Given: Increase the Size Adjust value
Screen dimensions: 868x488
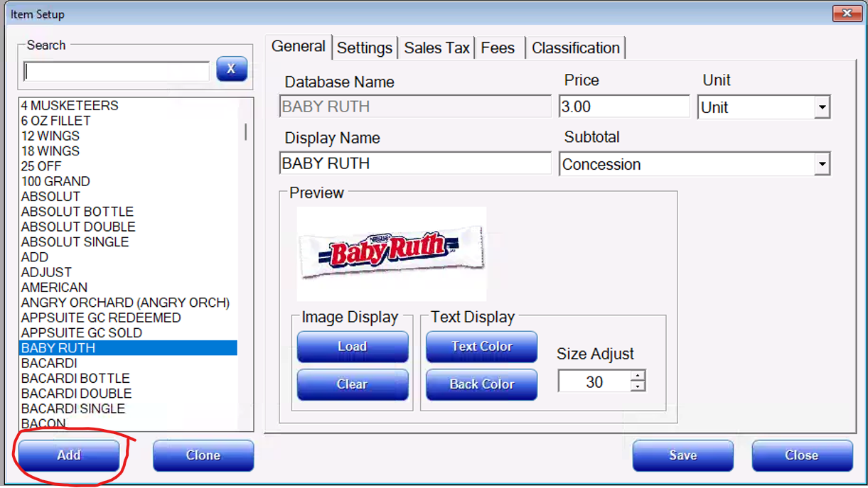Looking at the screenshot, I should (x=638, y=376).
